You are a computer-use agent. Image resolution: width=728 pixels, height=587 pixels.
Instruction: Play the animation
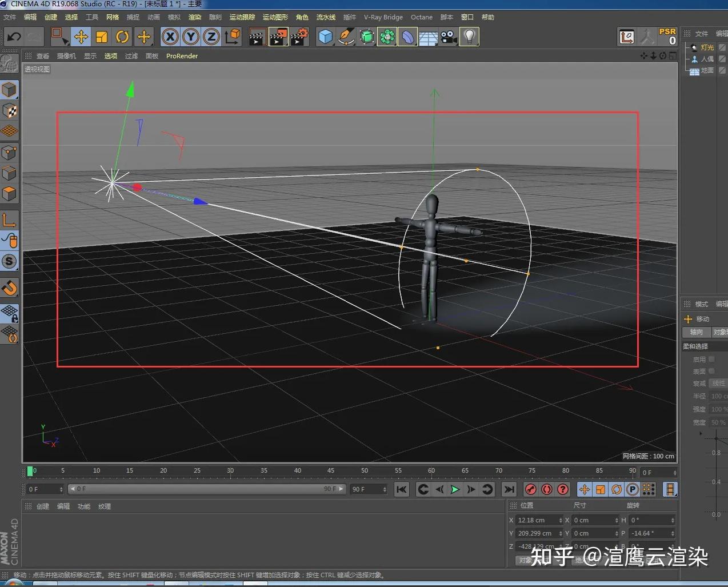(x=454, y=489)
